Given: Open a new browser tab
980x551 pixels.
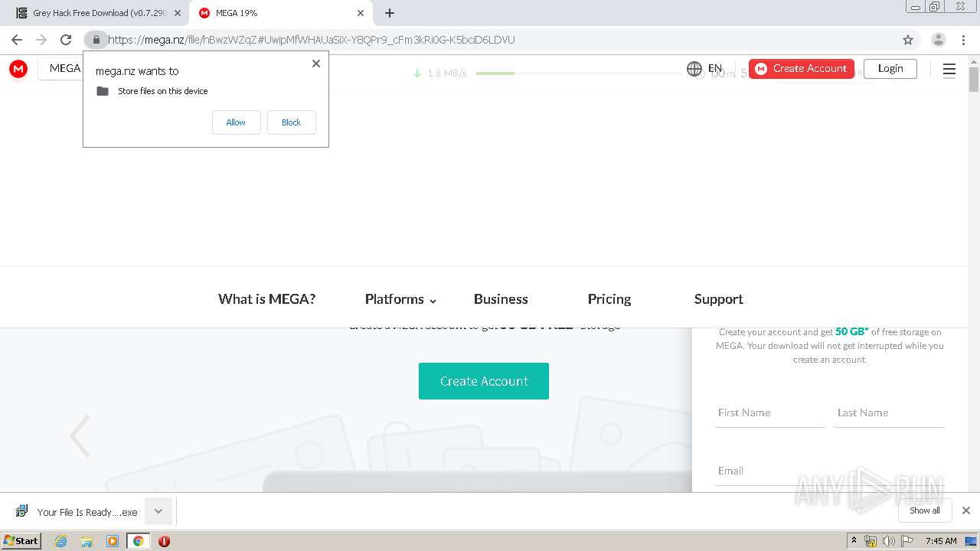Looking at the screenshot, I should 390,13.
